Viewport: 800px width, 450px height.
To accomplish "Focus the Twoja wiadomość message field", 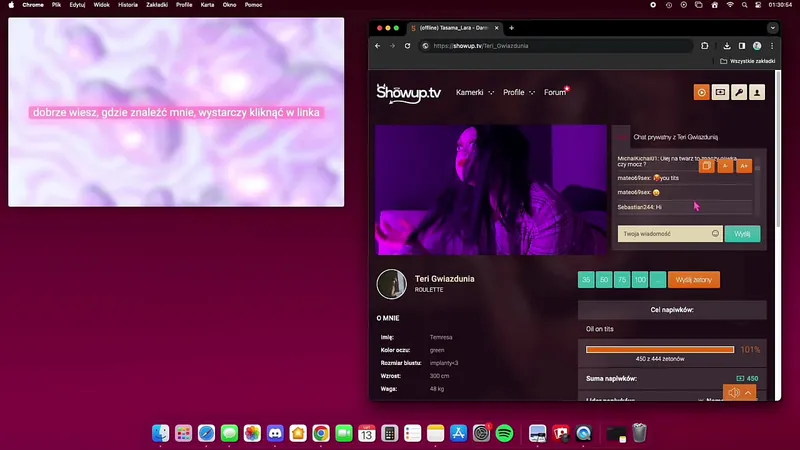I will (670, 234).
